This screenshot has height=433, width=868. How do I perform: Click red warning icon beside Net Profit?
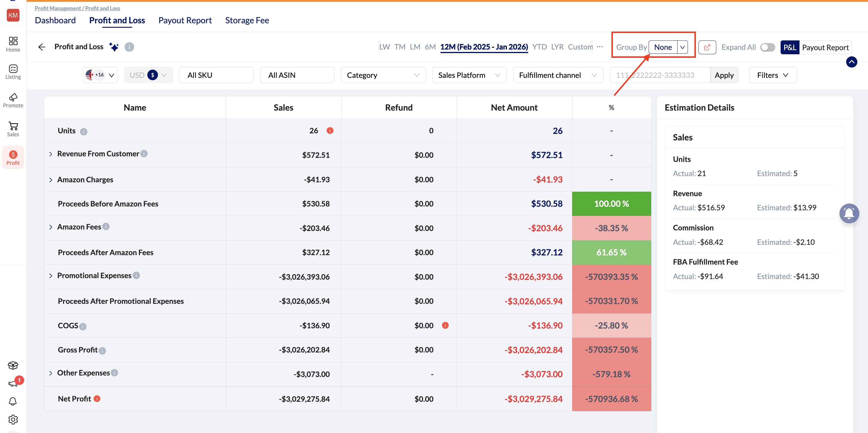pyautogui.click(x=97, y=399)
